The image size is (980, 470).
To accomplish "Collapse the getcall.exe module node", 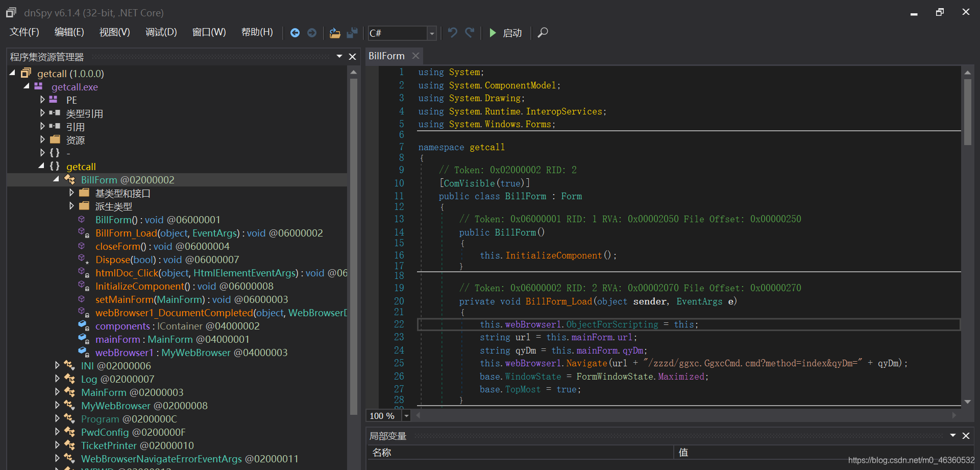I will click(x=27, y=86).
